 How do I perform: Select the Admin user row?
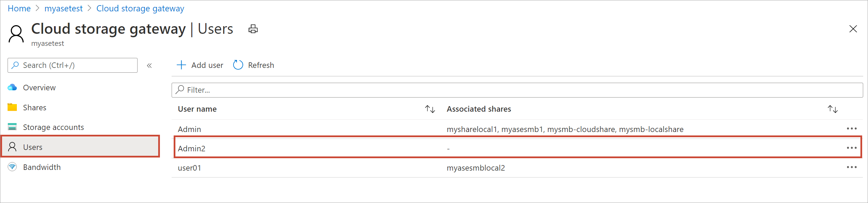[517, 129]
